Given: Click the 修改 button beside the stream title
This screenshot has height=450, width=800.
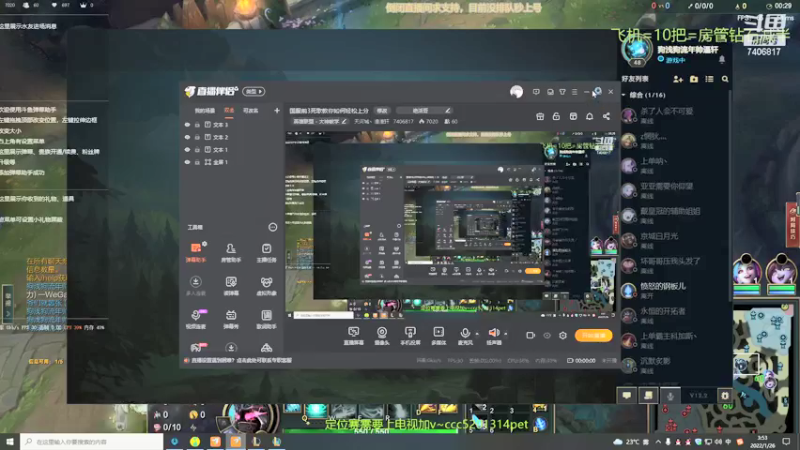Looking at the screenshot, I should (x=382, y=110).
